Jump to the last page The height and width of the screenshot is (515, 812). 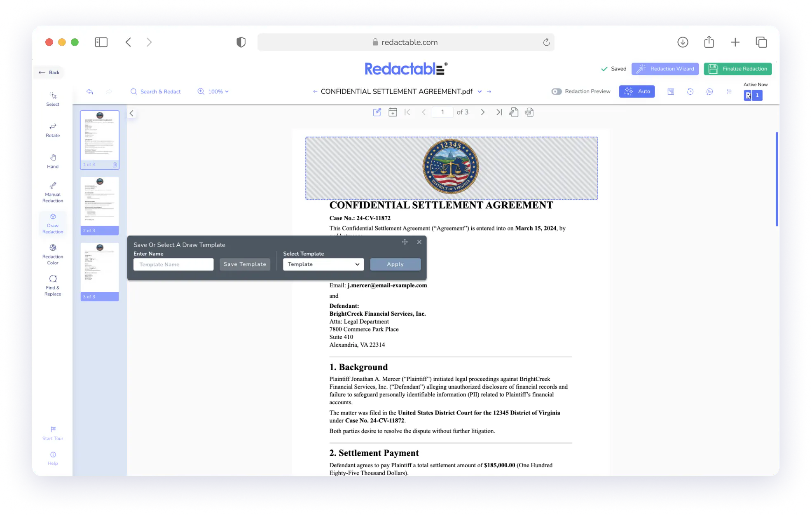(x=499, y=112)
